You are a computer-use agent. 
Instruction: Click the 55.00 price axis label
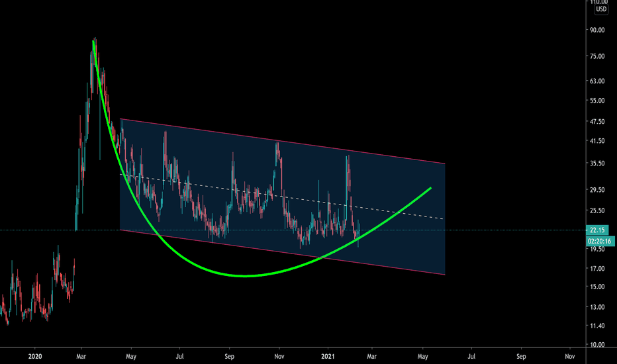[597, 101]
